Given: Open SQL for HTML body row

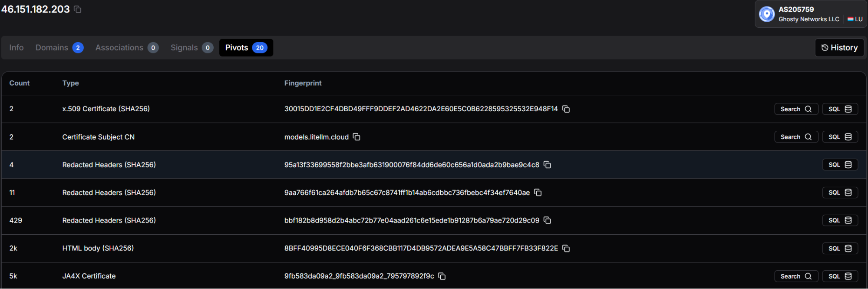Looking at the screenshot, I should coord(840,248).
